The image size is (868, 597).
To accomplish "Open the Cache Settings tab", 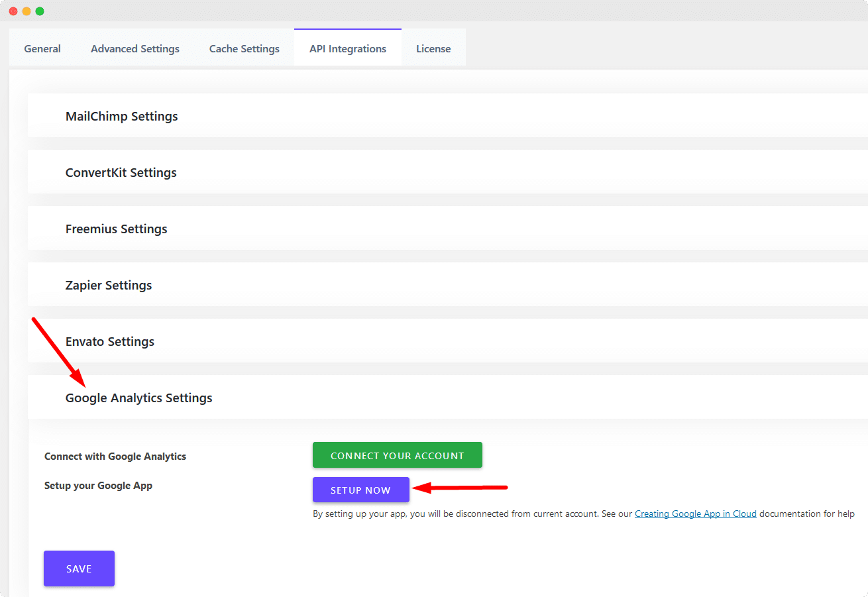I will [244, 48].
